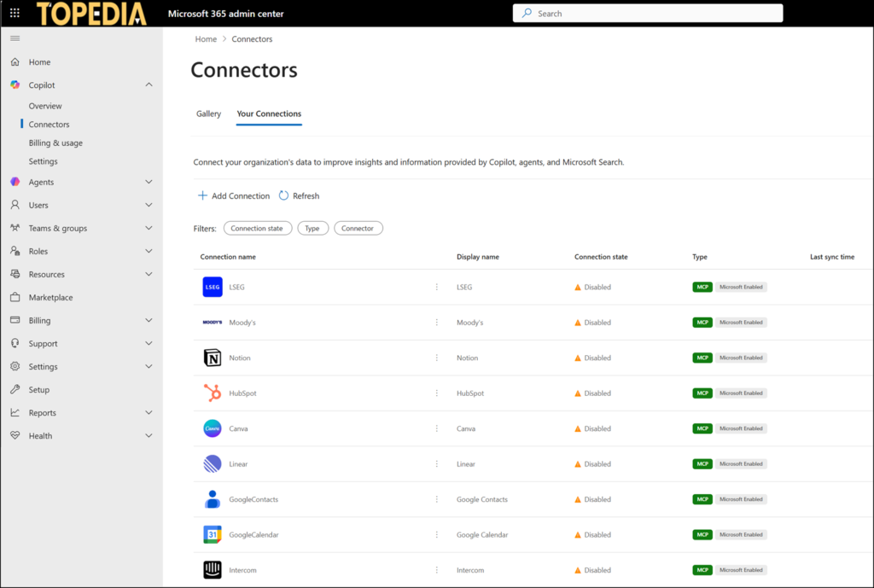The image size is (874, 588).
Task: Expand the Billing section chevron
Action: point(149,320)
